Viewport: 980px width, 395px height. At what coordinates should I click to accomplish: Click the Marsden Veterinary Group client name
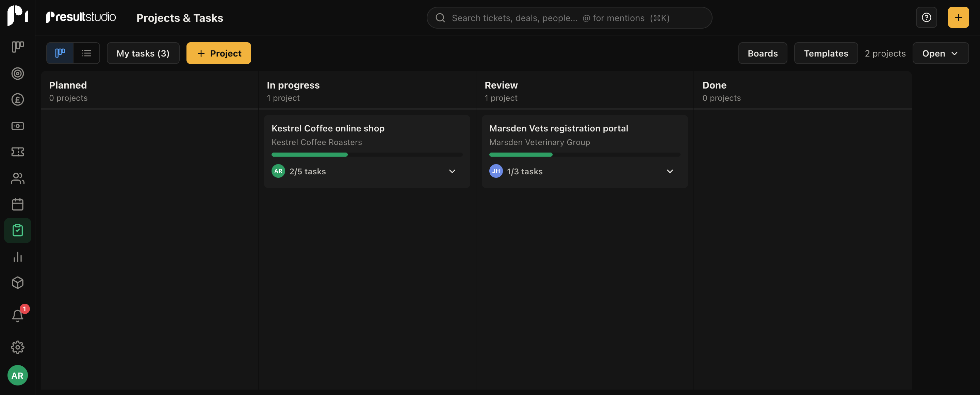click(x=539, y=142)
